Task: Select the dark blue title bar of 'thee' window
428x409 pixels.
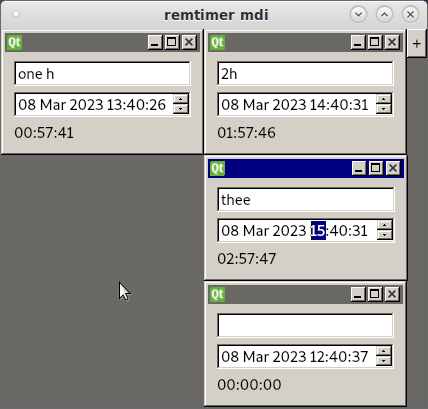Action: (288, 168)
